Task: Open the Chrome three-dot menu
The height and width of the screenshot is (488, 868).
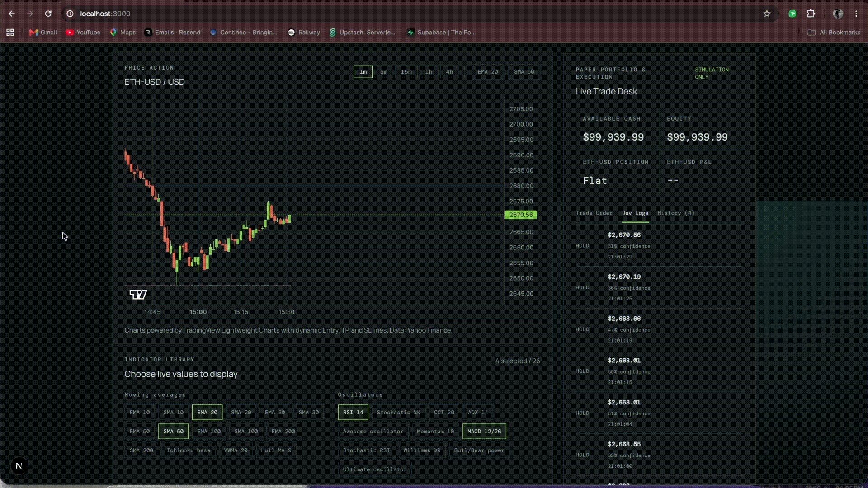Action: pyautogui.click(x=856, y=14)
